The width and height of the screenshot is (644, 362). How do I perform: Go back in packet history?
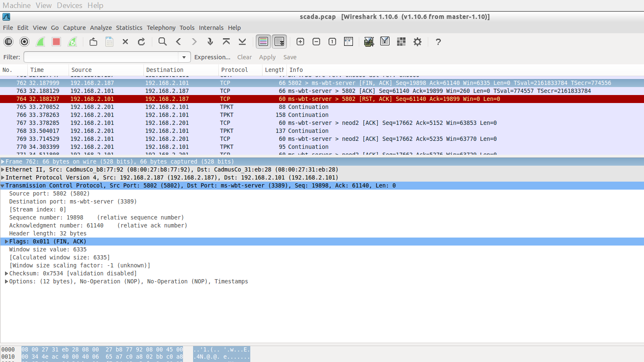coord(178,42)
